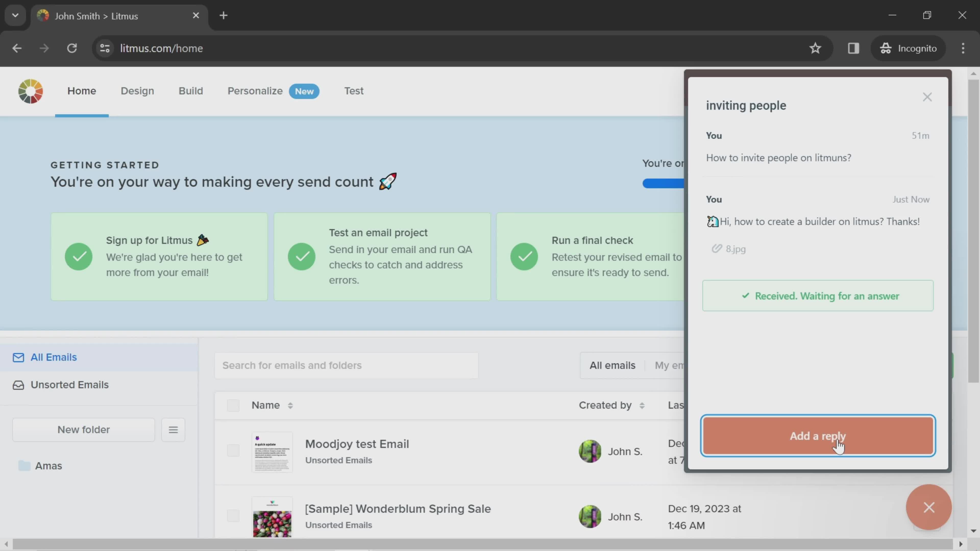
Task: Click John S. avatar in Moodjoy row
Action: click(x=590, y=451)
